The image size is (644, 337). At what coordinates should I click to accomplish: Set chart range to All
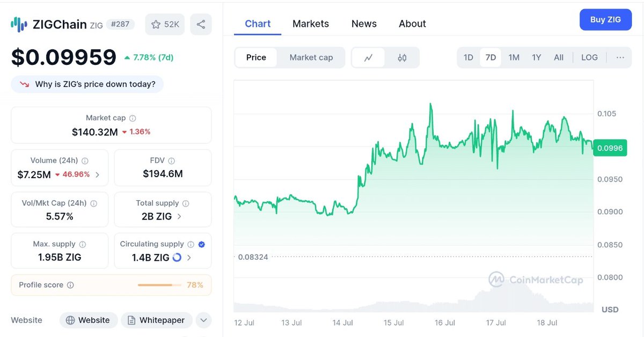[559, 57]
